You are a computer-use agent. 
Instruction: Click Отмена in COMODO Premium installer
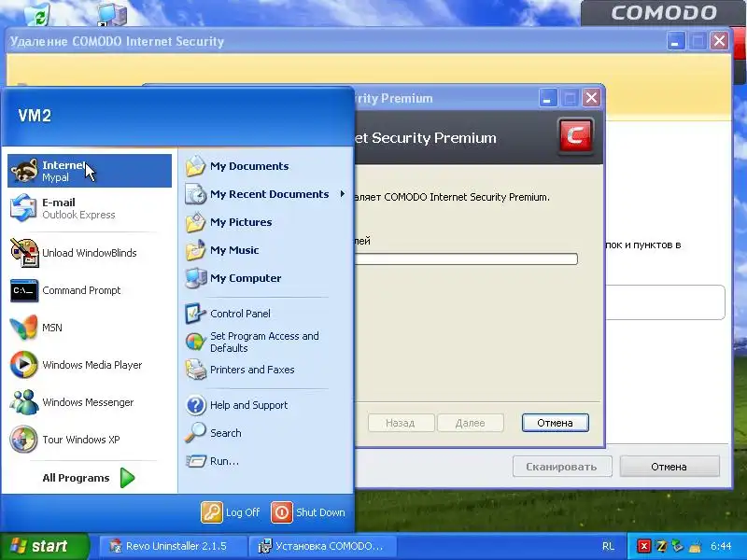(x=555, y=423)
